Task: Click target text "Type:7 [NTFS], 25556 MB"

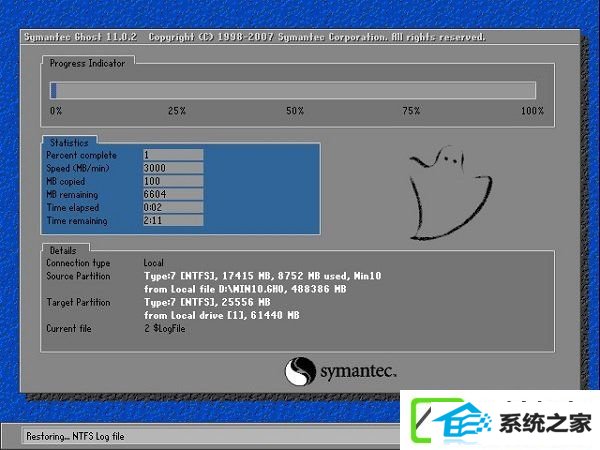Action: point(207,302)
